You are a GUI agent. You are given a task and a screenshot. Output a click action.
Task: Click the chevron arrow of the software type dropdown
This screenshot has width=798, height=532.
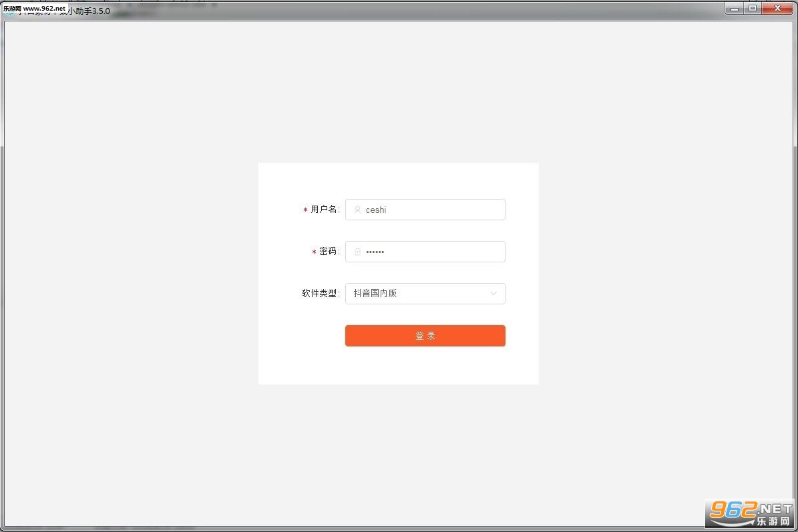(493, 294)
